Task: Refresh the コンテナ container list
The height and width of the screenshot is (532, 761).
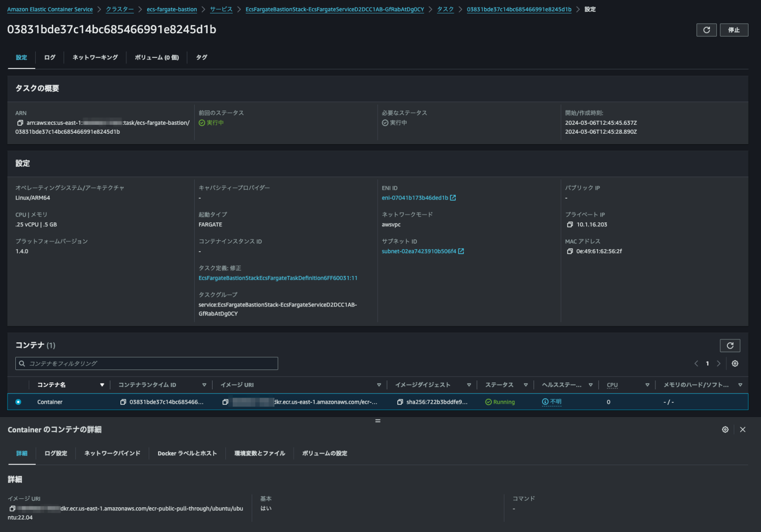Action: point(730,345)
